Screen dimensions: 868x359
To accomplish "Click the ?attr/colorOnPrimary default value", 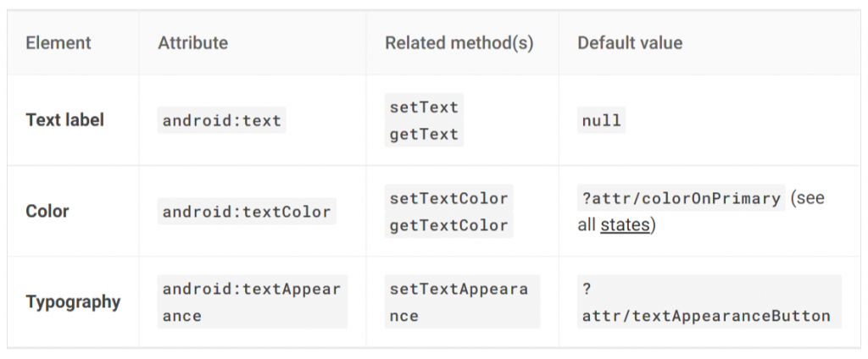I will point(681,199).
